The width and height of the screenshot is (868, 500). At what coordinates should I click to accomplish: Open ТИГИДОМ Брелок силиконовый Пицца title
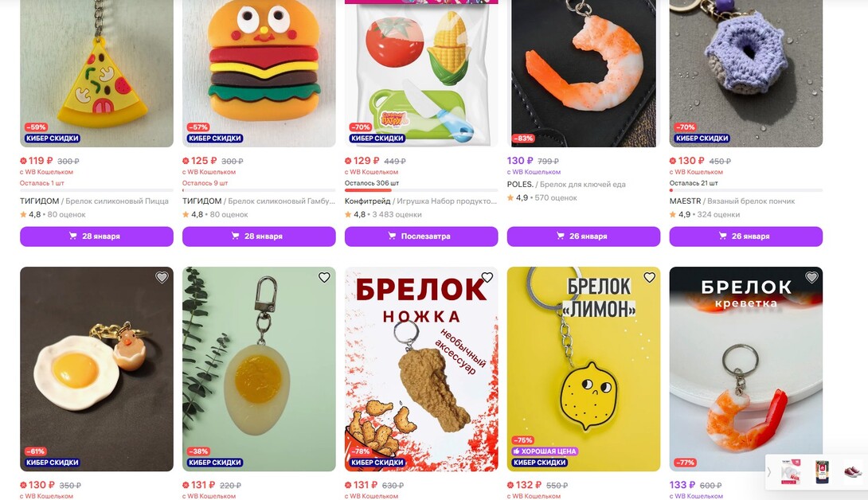tap(94, 201)
